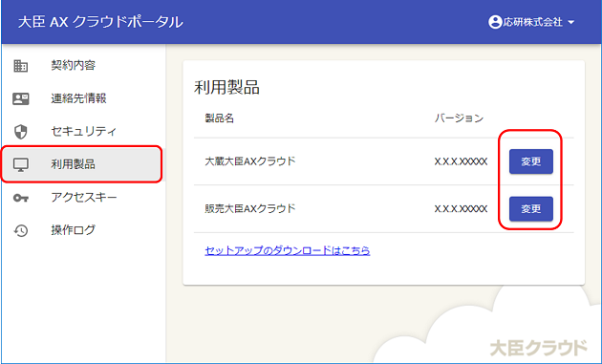Open the セットアップのダウンロードはこちら link
This screenshot has width=602, height=364.
(288, 250)
